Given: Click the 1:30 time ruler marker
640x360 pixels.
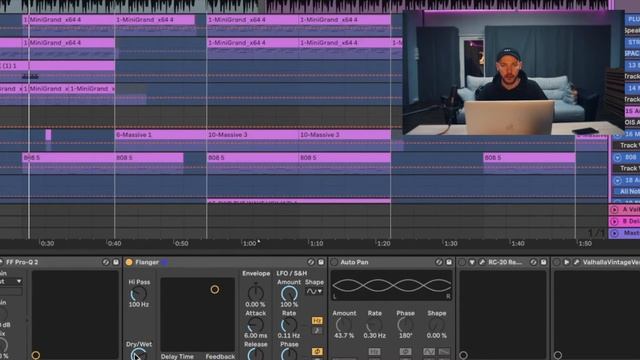Looking at the screenshot, I should coord(451,244).
